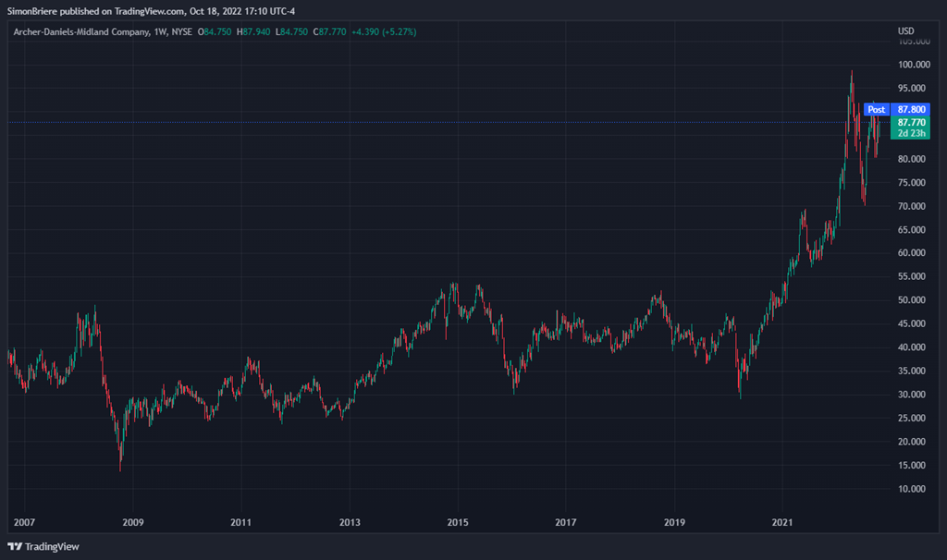Click the blue Post price tag
Screen dimensions: 947x560
(x=875, y=109)
